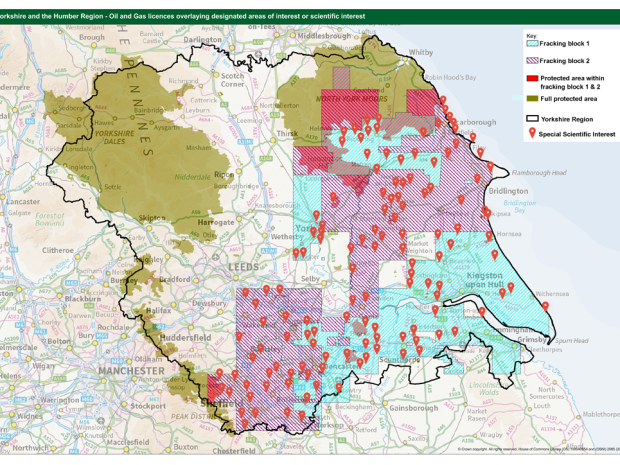Click the Fracking block 1 cyan legend swatch
This screenshot has width=620, height=465.
tap(532, 43)
